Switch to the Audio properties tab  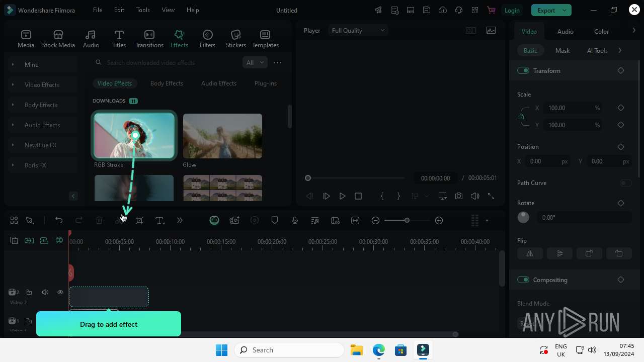click(x=566, y=31)
